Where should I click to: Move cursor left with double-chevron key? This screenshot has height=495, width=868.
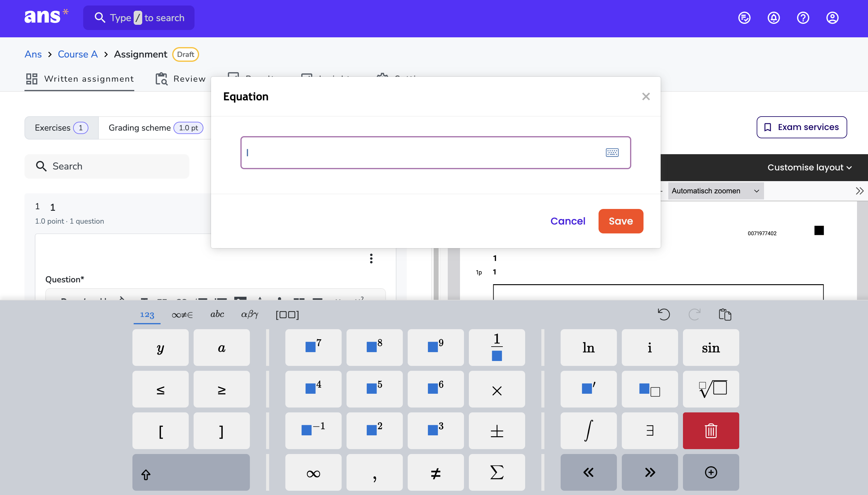[589, 473]
